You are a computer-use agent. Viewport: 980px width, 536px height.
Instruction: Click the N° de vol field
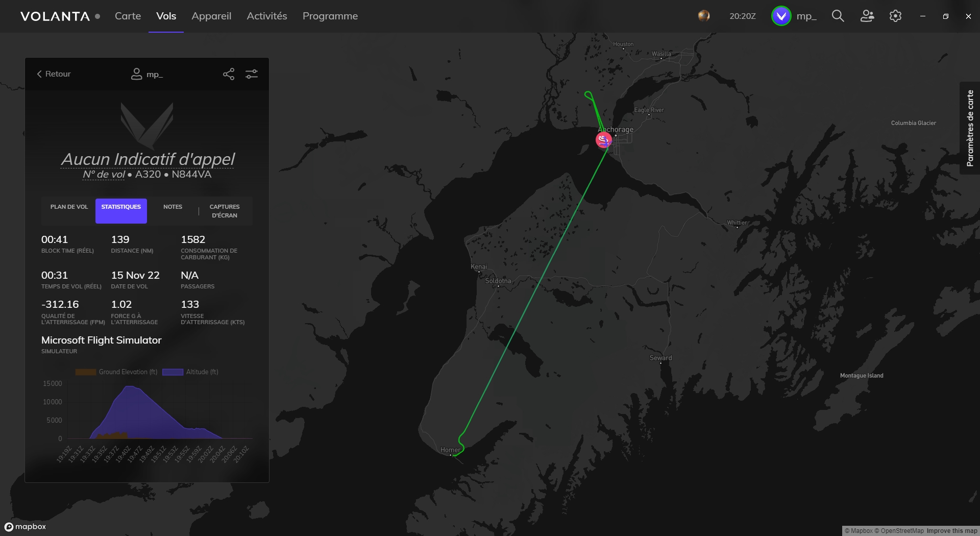click(x=104, y=175)
